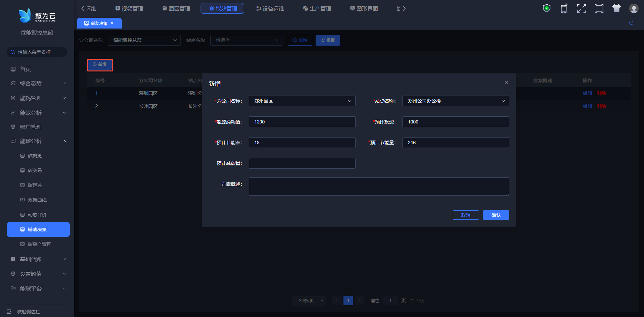The height and width of the screenshot is (317, 644).
Task: Click the page refresh icon below header
Action: click(631, 23)
